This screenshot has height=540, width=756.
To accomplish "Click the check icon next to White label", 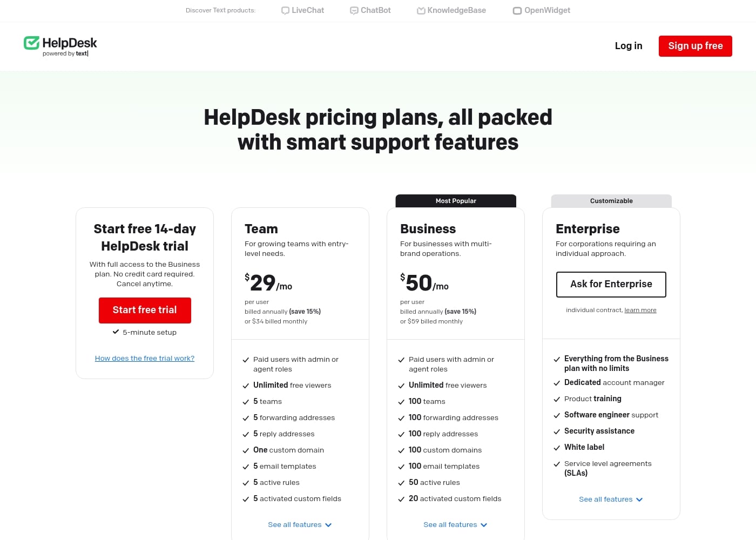I will click(557, 448).
